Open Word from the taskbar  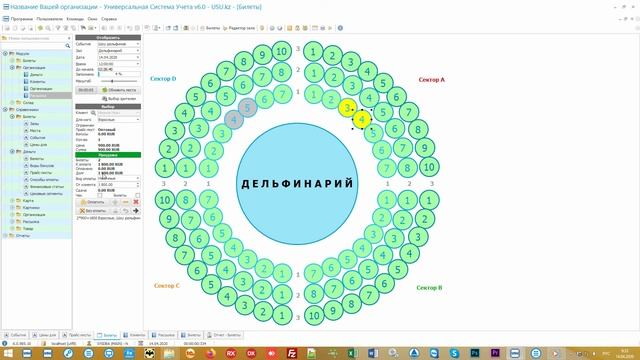(373, 353)
